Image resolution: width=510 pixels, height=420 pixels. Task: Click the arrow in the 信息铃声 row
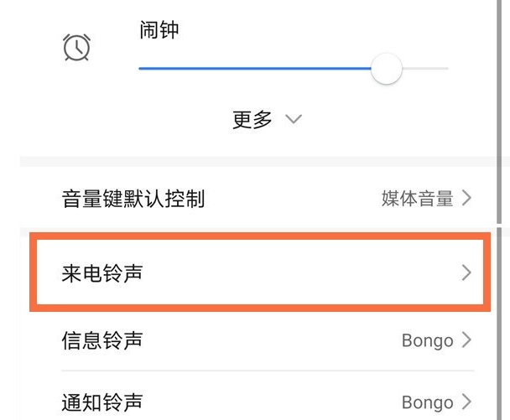pyautogui.click(x=466, y=340)
